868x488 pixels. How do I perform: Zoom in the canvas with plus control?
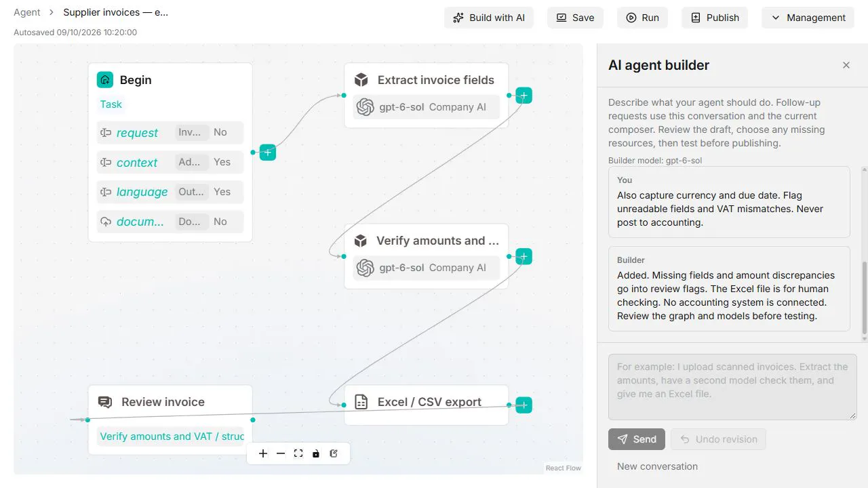263,453
